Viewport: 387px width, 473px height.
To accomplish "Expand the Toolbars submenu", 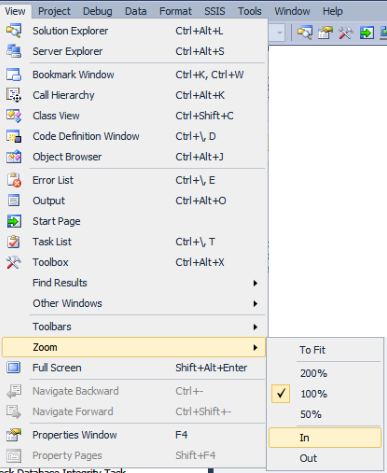I will coord(255,327).
